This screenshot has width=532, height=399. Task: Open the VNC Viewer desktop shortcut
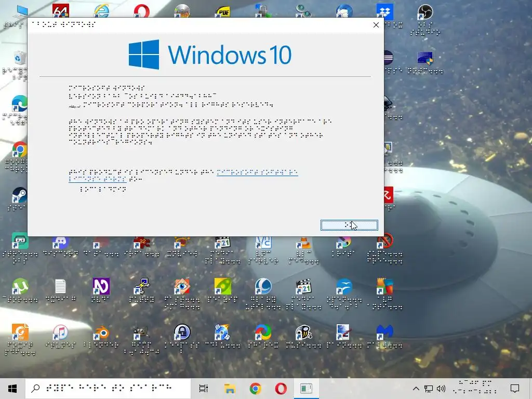263,242
